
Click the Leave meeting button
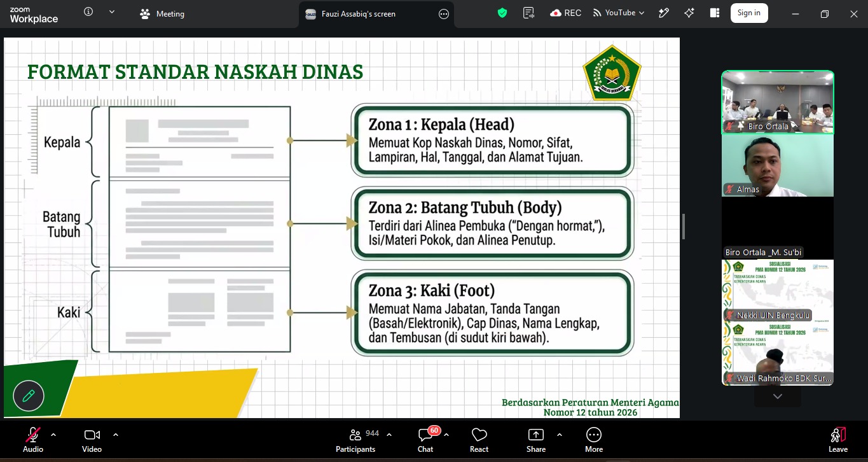(838, 440)
